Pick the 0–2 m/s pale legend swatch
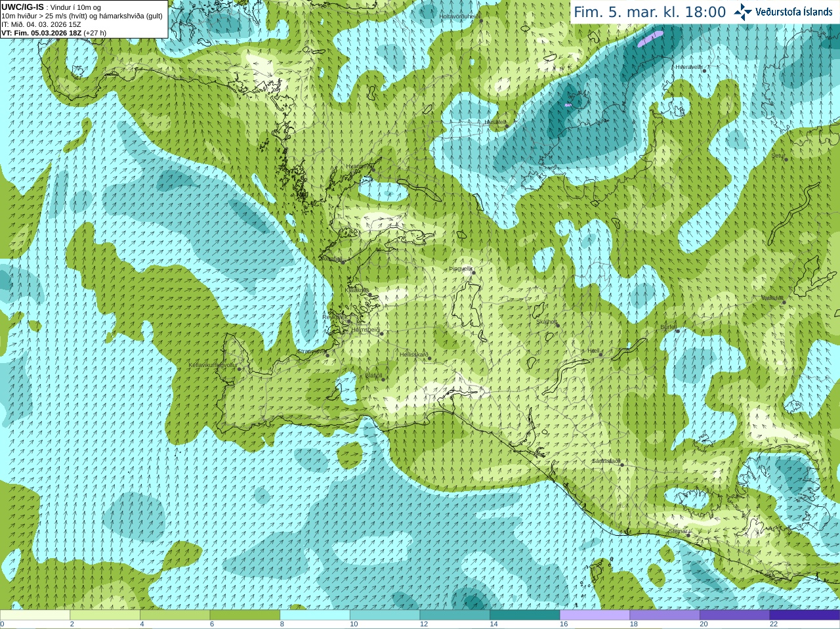This screenshot has height=629, width=840. click(x=35, y=615)
